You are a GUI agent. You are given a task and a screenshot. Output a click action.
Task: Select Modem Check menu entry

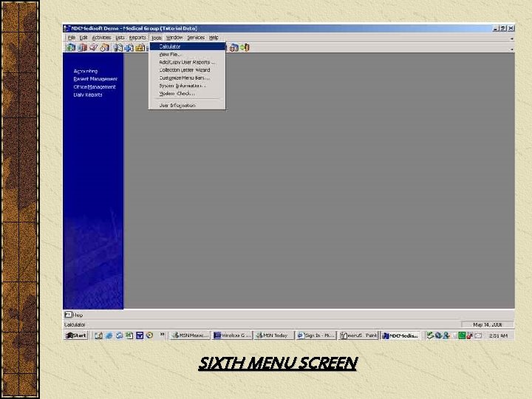coord(187,93)
